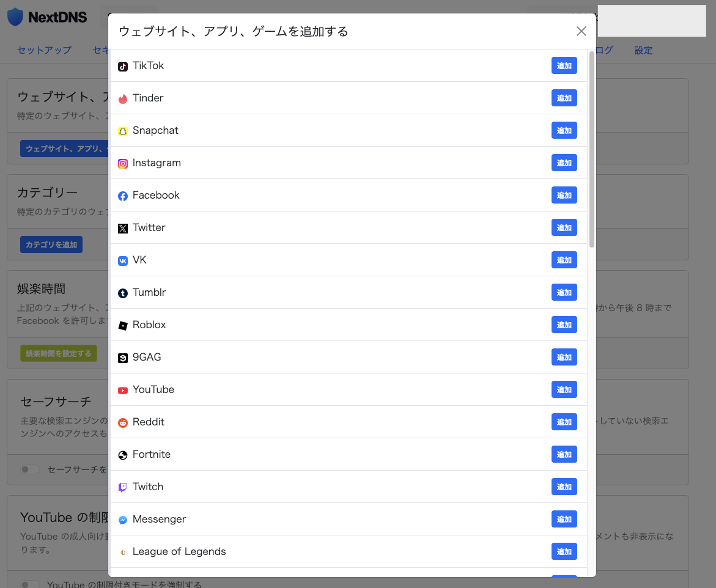Image resolution: width=716 pixels, height=588 pixels.
Task: Click the Instagram camera icon
Action: 123,163
